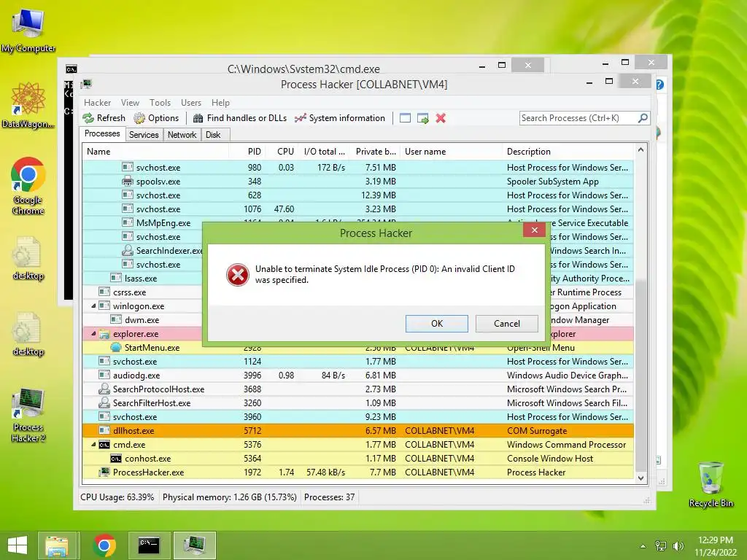The image size is (747, 560).
Task: Click OK in the error dialog
Action: point(436,323)
